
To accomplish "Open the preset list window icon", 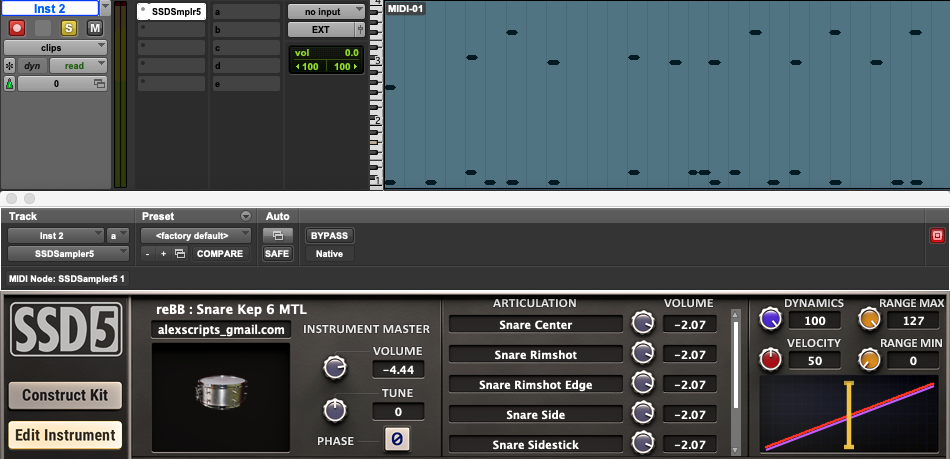I will coord(180,254).
